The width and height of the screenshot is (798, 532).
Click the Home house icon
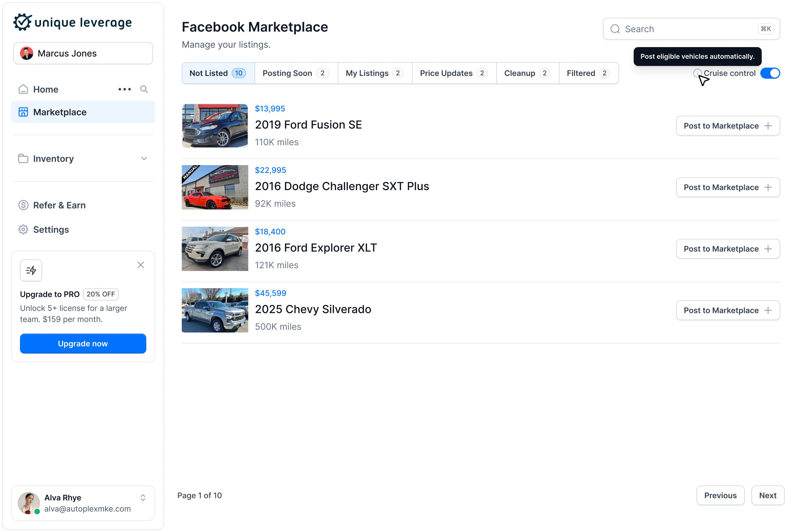pos(23,89)
